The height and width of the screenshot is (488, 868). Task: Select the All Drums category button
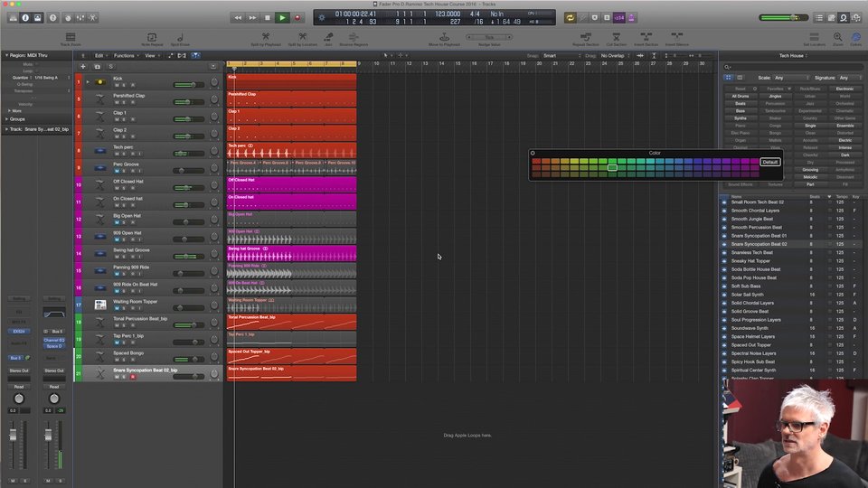click(741, 97)
